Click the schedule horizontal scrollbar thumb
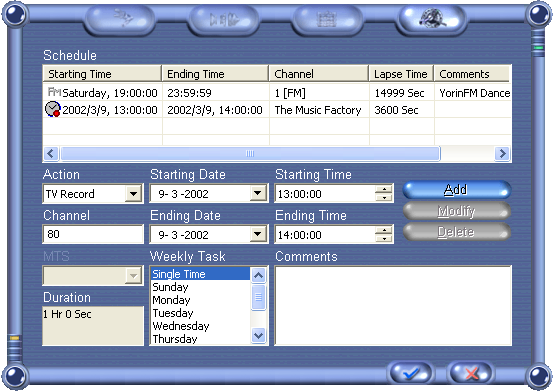 tap(250, 154)
